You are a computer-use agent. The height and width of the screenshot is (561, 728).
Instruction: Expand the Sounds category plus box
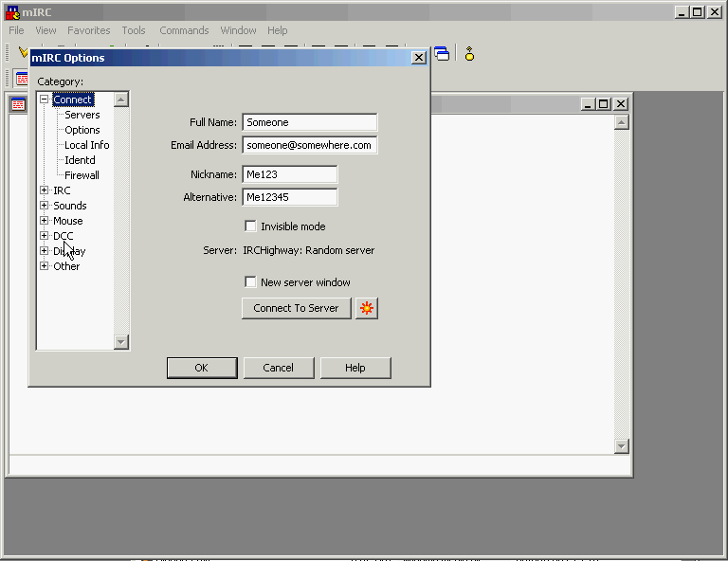click(x=45, y=205)
